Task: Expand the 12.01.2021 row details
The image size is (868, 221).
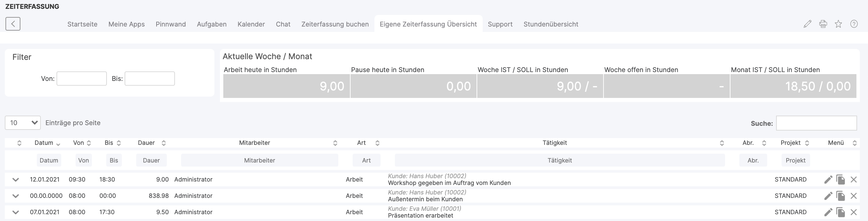Action: pyautogui.click(x=16, y=180)
